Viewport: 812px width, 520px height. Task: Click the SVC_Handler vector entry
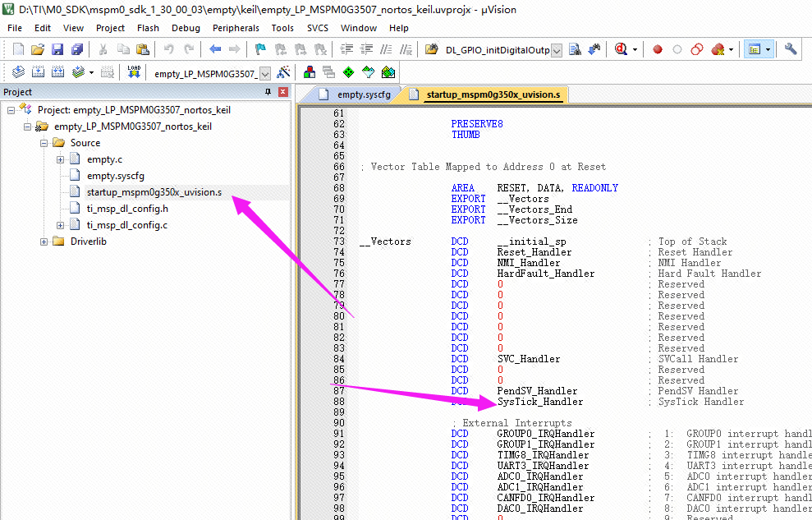pyautogui.click(x=529, y=359)
